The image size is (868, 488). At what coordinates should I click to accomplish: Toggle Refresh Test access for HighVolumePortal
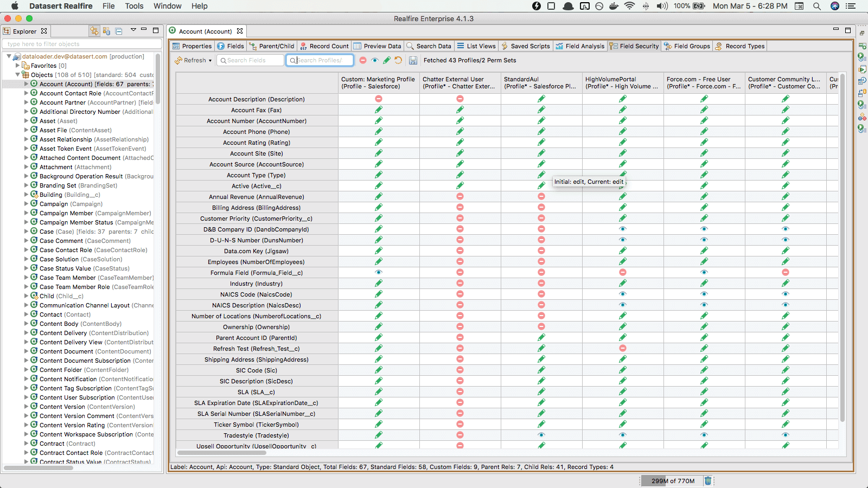[623, 348]
